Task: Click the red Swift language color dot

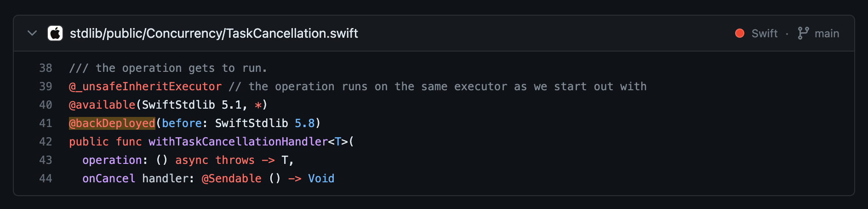Action: pos(740,33)
